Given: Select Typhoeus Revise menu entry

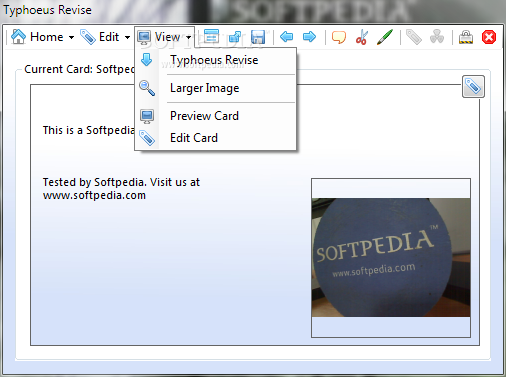Looking at the screenshot, I should [214, 60].
